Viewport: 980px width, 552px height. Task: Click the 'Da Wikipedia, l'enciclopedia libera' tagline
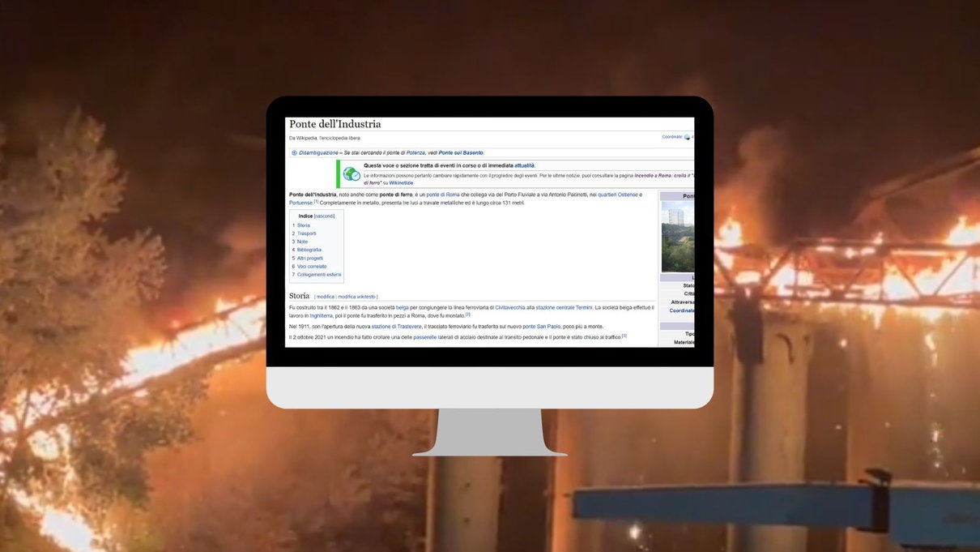pyautogui.click(x=325, y=138)
